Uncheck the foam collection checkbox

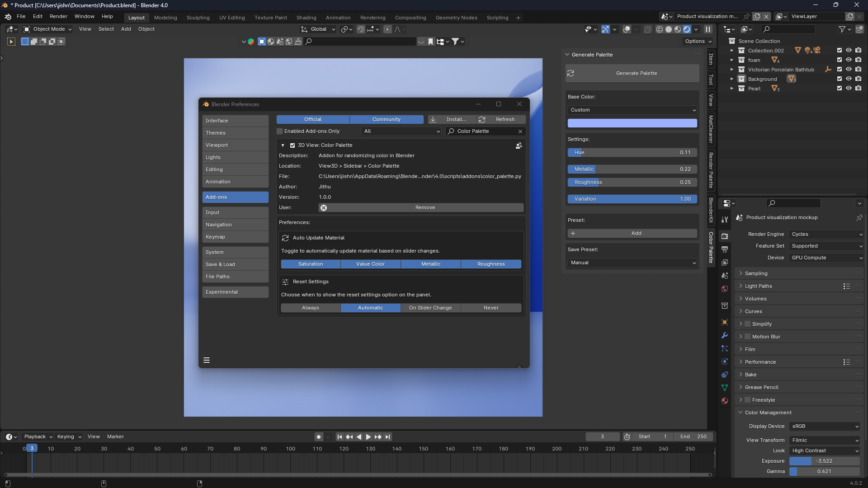pos(839,60)
